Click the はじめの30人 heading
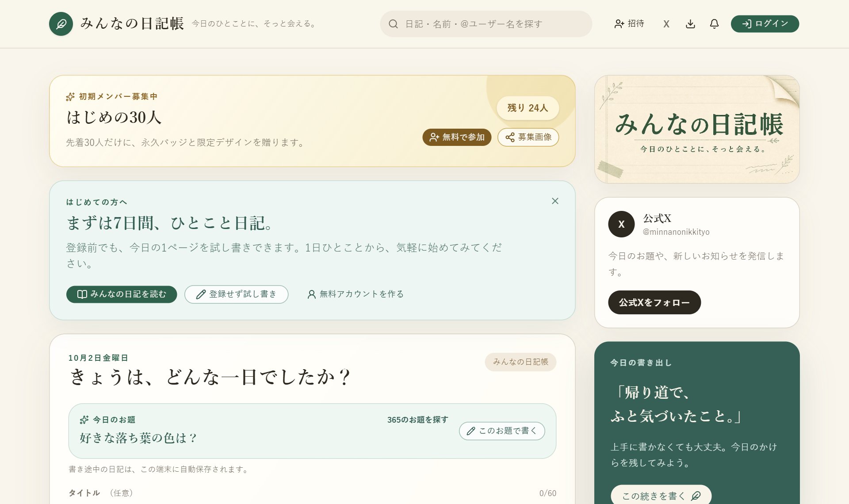The image size is (849, 504). click(114, 117)
